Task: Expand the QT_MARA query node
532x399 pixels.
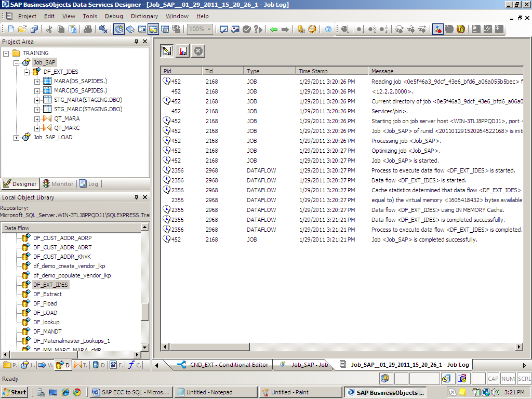Action: 37,119
